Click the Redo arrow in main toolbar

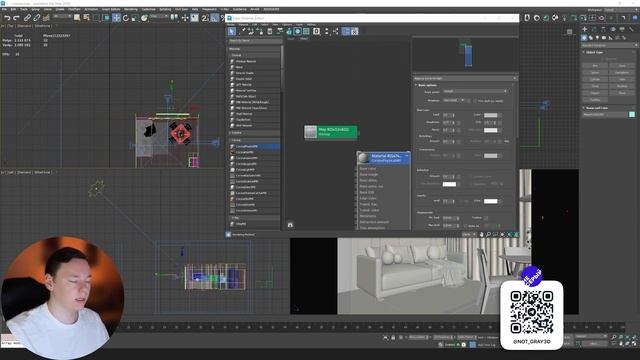[16, 18]
